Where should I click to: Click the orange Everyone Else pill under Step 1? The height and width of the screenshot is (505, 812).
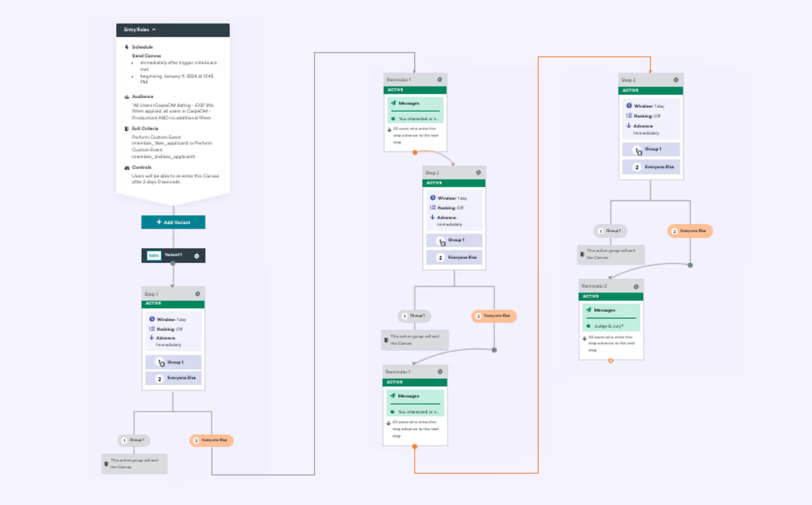[211, 440]
